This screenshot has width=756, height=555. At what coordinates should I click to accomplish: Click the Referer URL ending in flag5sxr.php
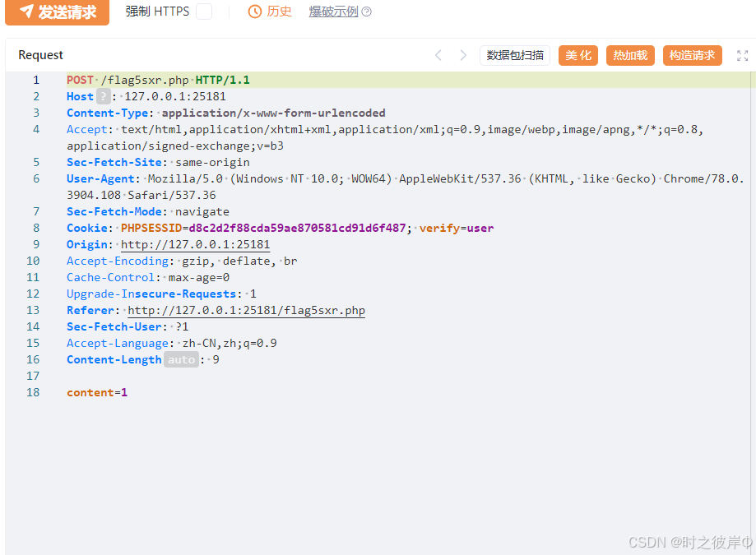pyautogui.click(x=246, y=310)
